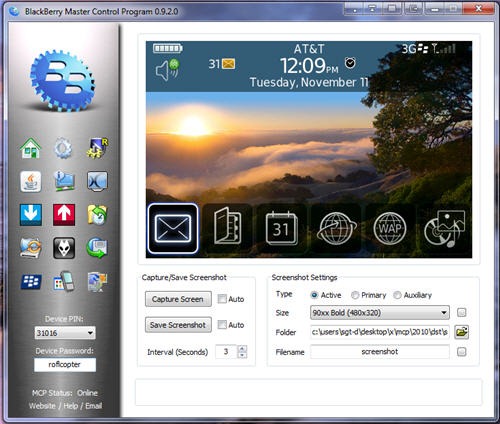
Task: Click the red upload arrow icon
Action: click(x=64, y=215)
